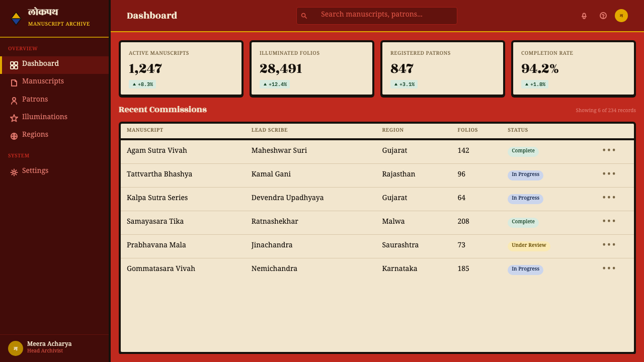Select the Prabhavana Mala manuscript name
The width and height of the screenshot is (644, 362).
click(x=156, y=245)
